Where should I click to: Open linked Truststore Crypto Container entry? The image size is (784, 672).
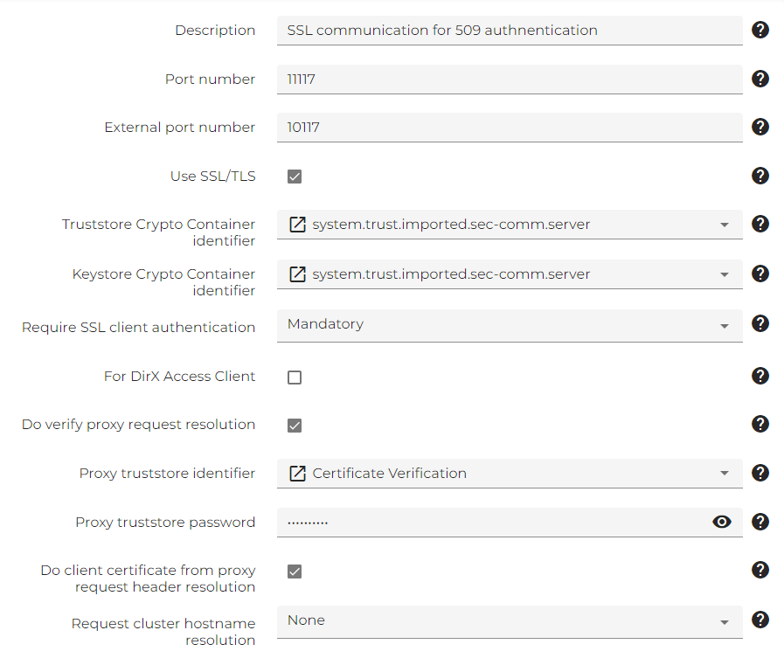[297, 225]
